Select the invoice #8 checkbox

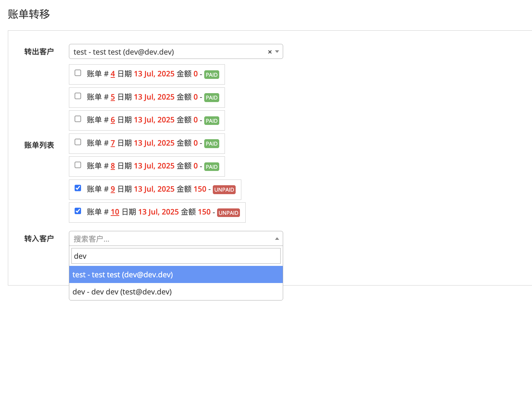coord(78,165)
